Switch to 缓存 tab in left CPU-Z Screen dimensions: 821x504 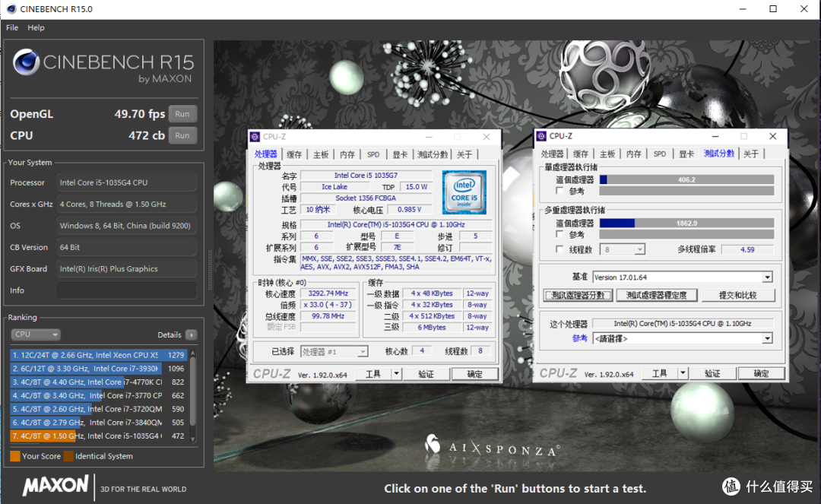[294, 154]
